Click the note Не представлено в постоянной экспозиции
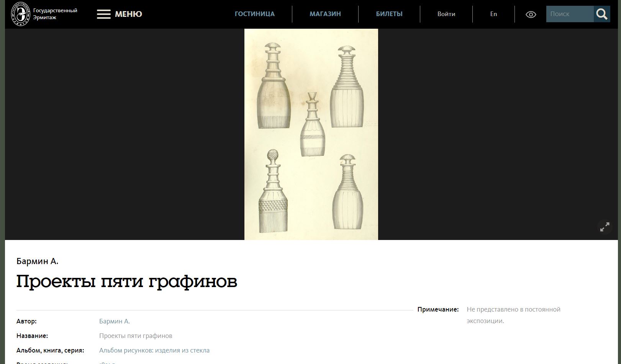The image size is (621, 364). 513,315
